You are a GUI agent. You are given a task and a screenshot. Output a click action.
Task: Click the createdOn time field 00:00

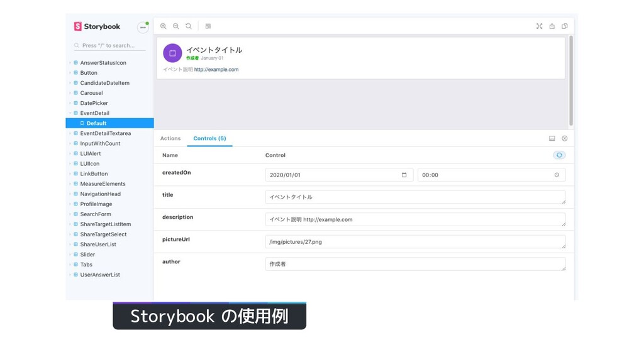click(491, 175)
